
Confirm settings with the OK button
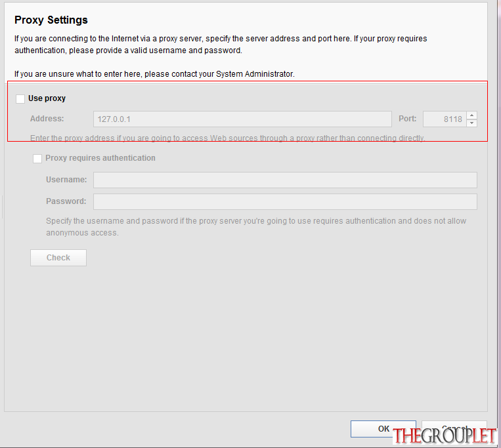[383, 429]
